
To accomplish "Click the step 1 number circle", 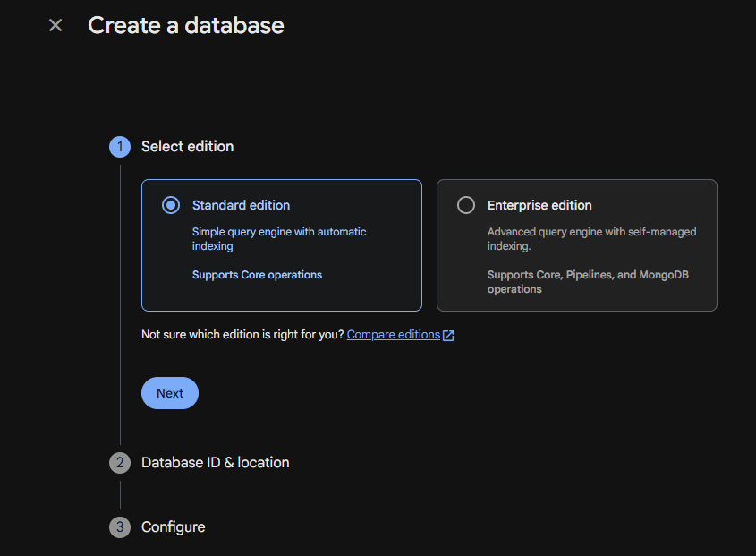I will (x=120, y=147).
